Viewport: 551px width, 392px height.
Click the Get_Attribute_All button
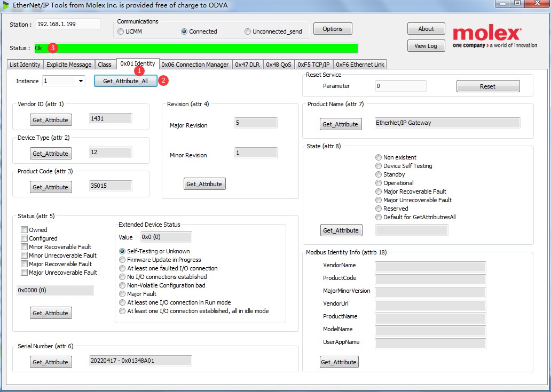(125, 81)
